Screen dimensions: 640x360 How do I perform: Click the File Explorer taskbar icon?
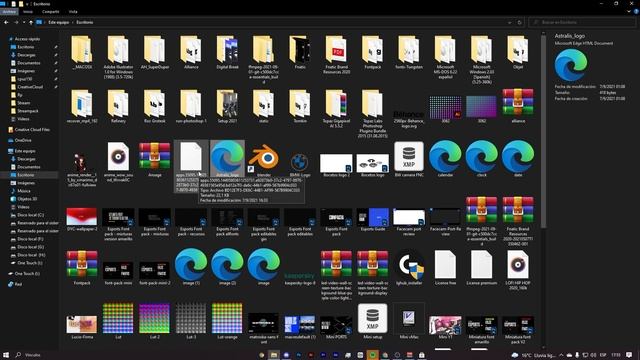point(273,355)
